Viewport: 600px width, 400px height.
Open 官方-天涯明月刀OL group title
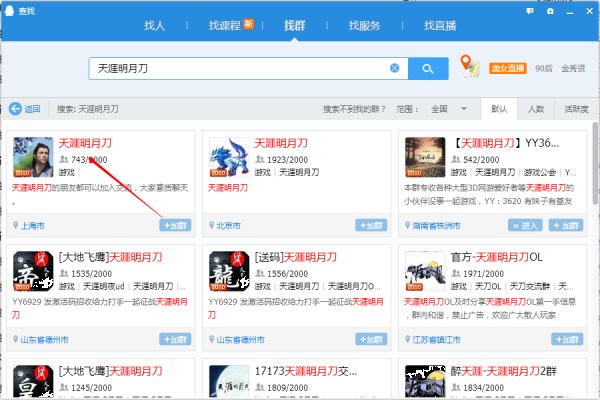pos(497,257)
